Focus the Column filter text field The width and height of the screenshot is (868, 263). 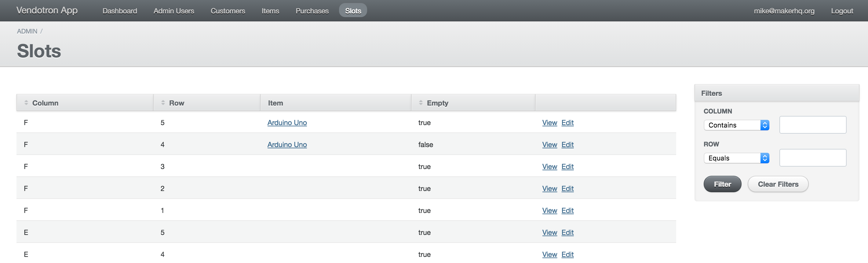pos(812,125)
